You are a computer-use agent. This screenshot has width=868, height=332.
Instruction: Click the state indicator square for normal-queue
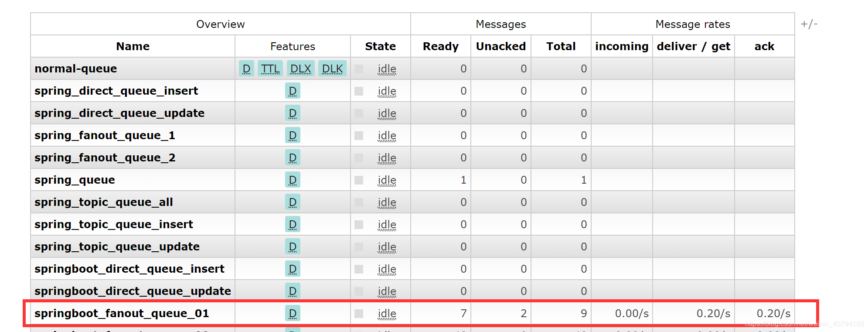(x=359, y=69)
